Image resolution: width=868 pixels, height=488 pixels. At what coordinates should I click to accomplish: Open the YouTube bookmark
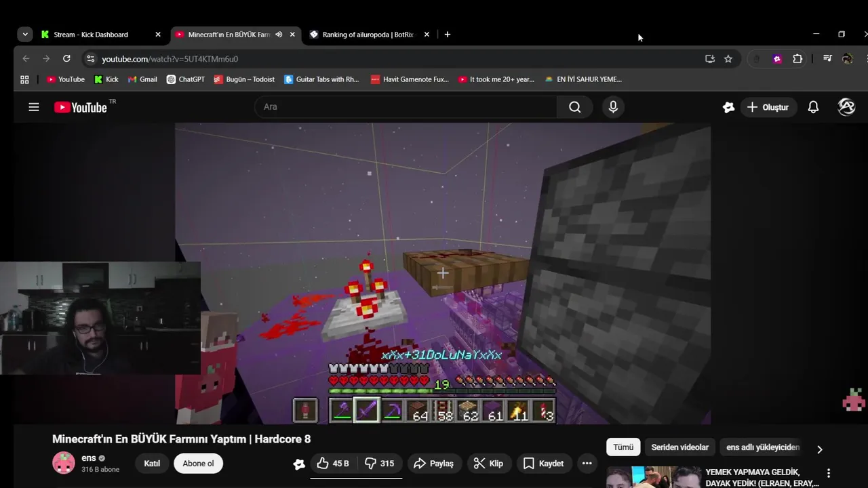(66, 79)
